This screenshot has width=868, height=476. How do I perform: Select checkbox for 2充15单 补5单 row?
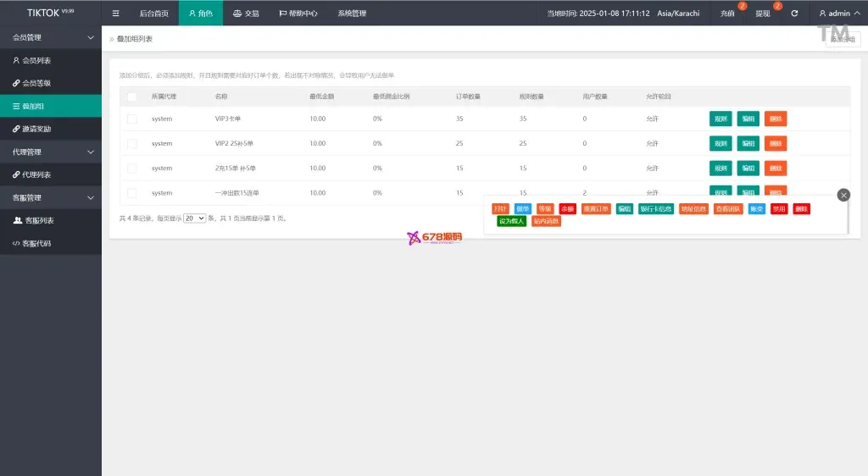pyautogui.click(x=131, y=169)
